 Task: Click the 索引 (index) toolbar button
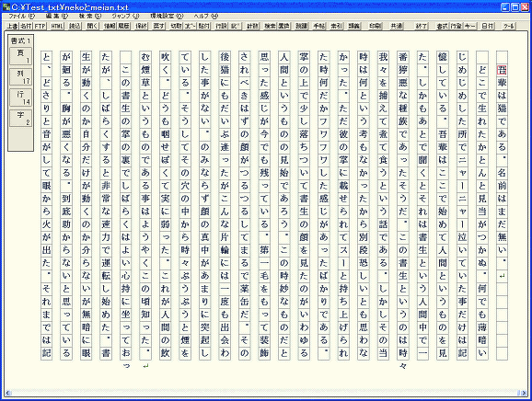336,26
